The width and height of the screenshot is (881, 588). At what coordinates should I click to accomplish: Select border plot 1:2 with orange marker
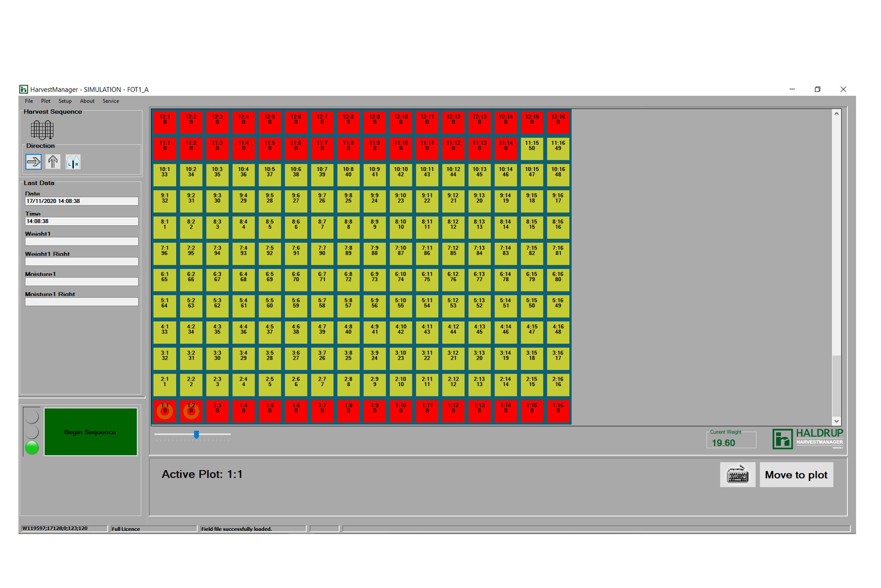click(x=191, y=411)
